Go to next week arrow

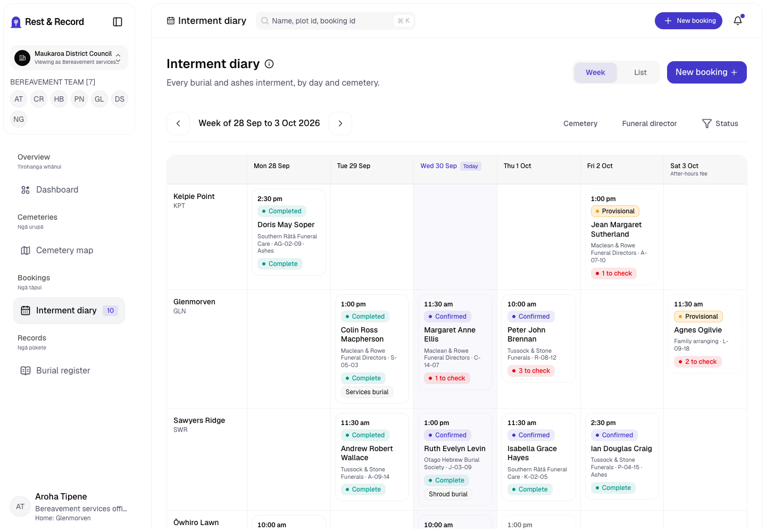pos(340,123)
